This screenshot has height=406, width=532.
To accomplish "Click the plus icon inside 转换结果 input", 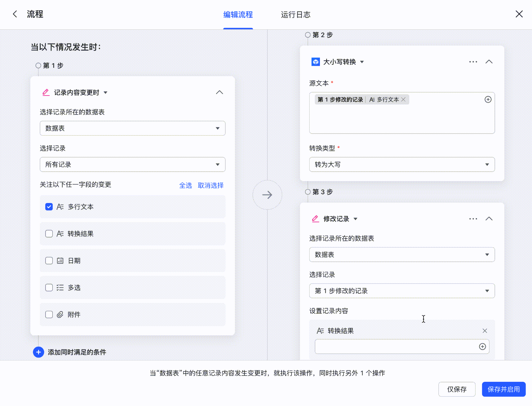I will [482, 346].
